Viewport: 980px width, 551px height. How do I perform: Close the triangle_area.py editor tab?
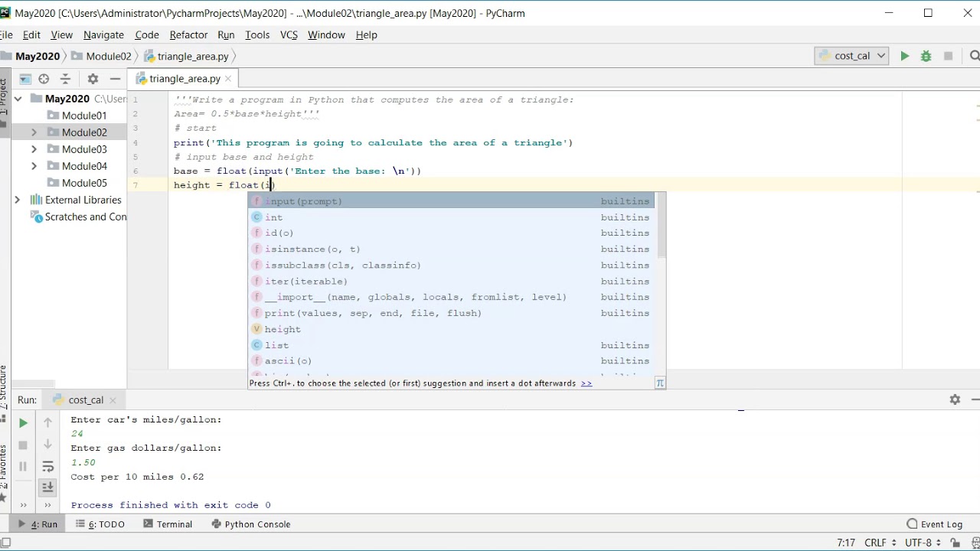tap(228, 79)
